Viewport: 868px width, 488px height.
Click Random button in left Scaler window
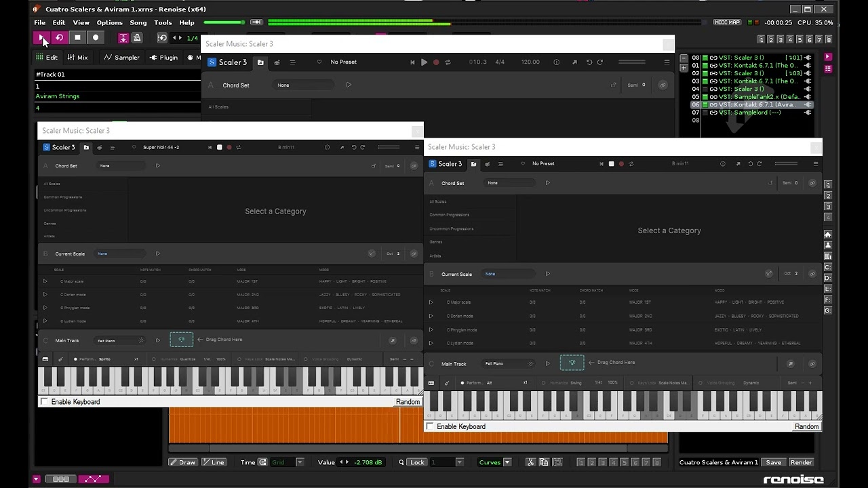pyautogui.click(x=408, y=402)
